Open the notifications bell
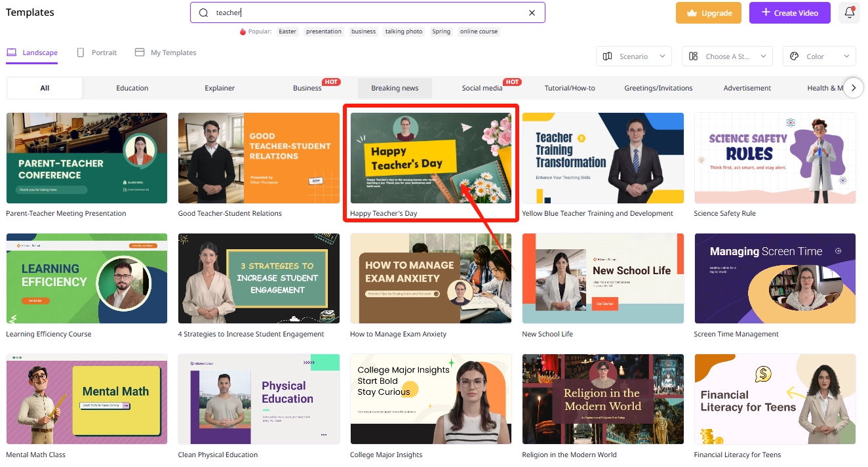Screen dimensions: 868x467 849,13
